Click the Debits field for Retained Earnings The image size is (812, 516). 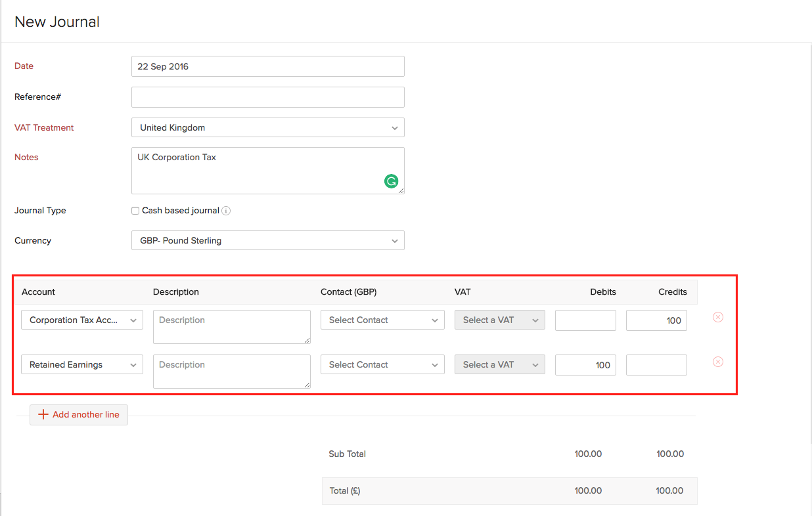tap(585, 365)
